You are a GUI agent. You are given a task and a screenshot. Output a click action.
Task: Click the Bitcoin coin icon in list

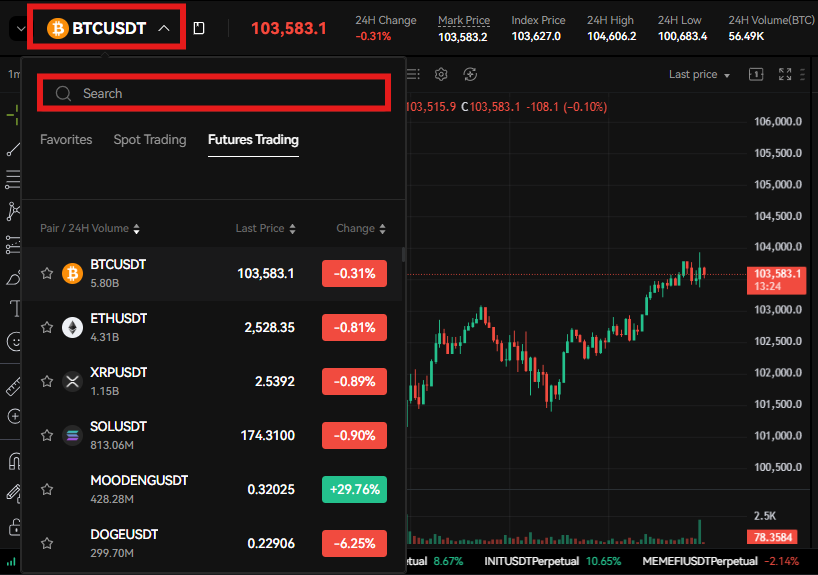click(73, 273)
